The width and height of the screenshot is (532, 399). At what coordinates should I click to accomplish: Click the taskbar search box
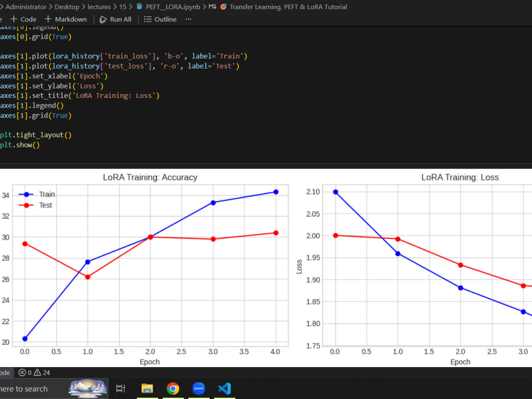[x=54, y=389]
